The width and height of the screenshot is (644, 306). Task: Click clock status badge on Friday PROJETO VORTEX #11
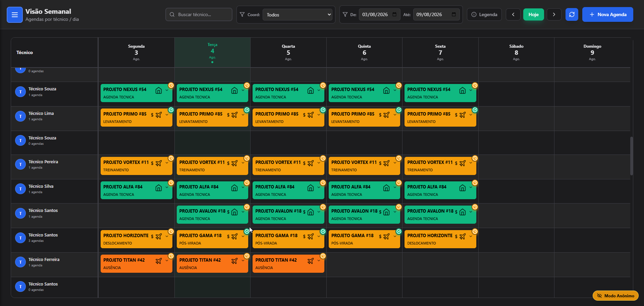point(475,158)
